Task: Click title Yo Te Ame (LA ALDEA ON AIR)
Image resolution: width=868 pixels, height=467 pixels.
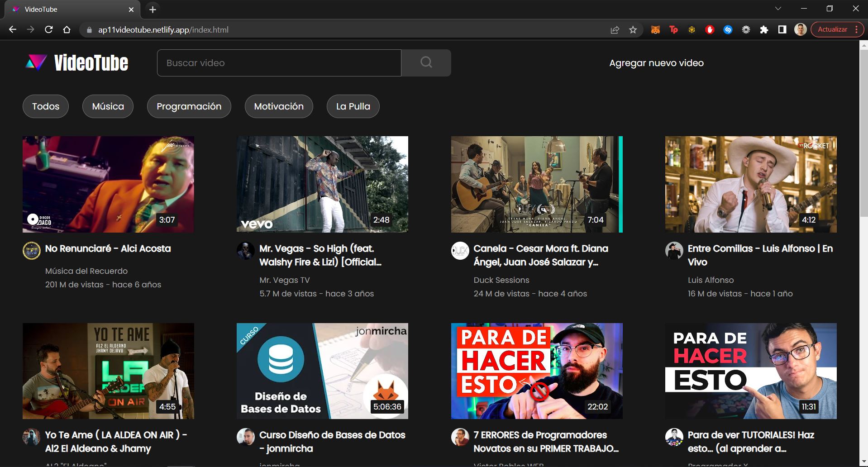Action: click(116, 442)
